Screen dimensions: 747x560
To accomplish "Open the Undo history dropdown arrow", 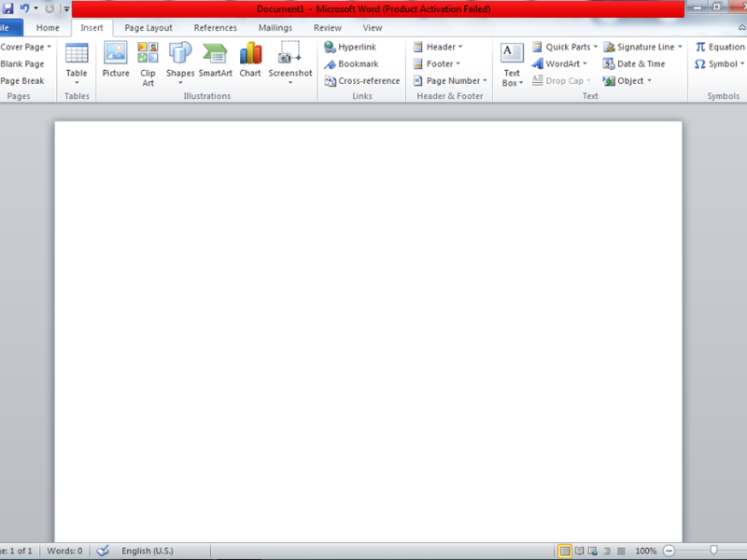I will click(36, 8).
